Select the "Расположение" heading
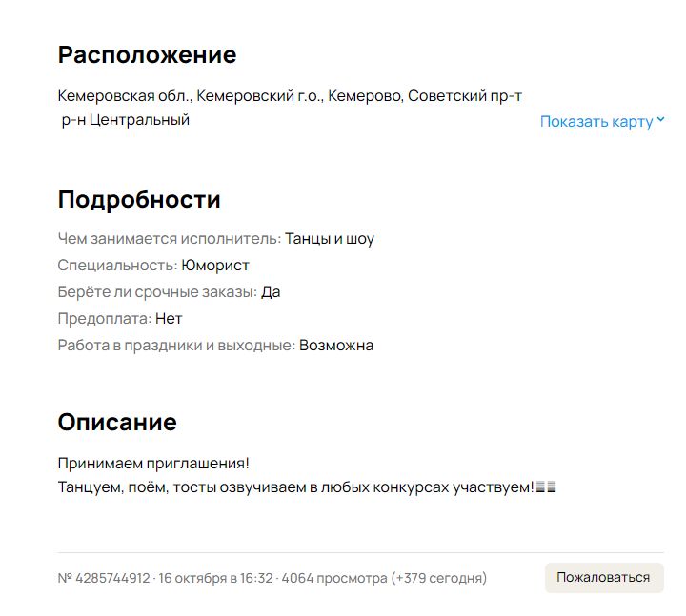The image size is (686, 616). tap(147, 55)
